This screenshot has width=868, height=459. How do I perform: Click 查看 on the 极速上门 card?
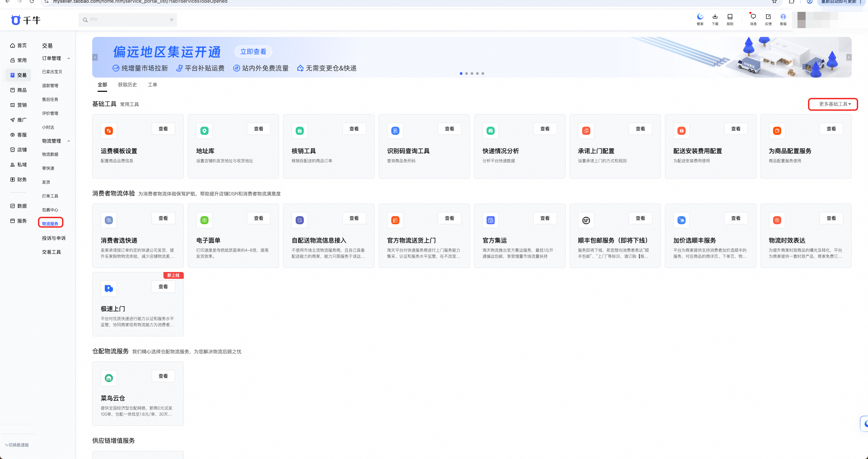[x=163, y=287]
